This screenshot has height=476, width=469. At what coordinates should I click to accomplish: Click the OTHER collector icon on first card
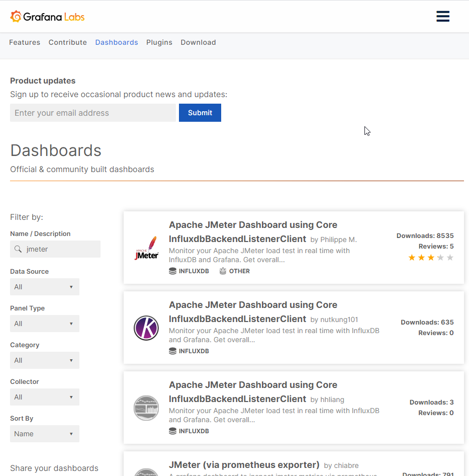pos(223,271)
